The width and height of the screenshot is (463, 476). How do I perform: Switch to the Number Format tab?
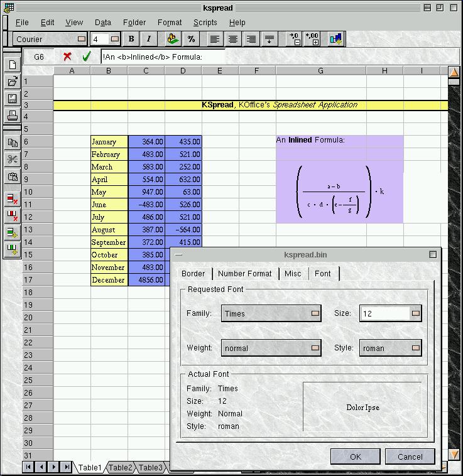(x=244, y=274)
